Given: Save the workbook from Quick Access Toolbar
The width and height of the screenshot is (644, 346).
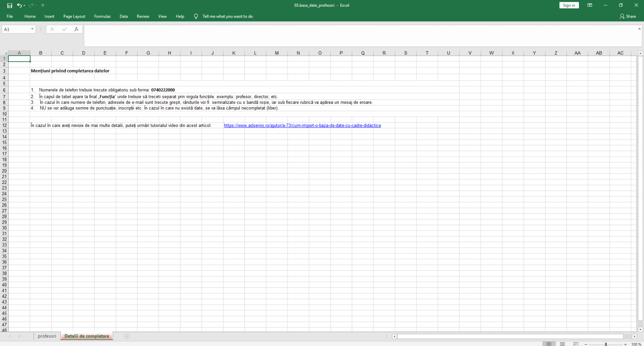Looking at the screenshot, I should point(9,5).
